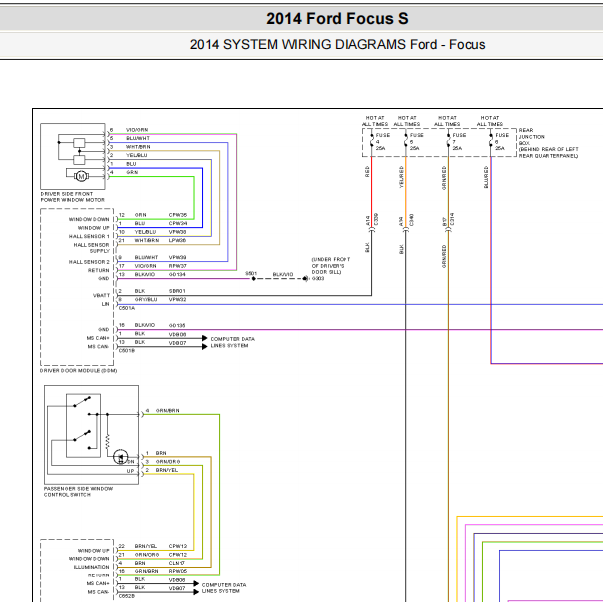The width and height of the screenshot is (603, 602).
Task: Click the Fuse 4 symbol in junction box
Action: click(371, 142)
